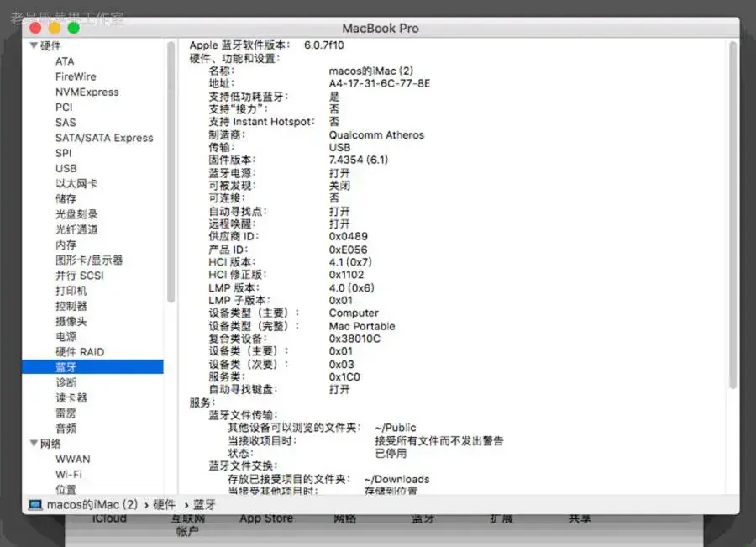Select 音频 entry
Screen dimensions: 756x547
66,429
